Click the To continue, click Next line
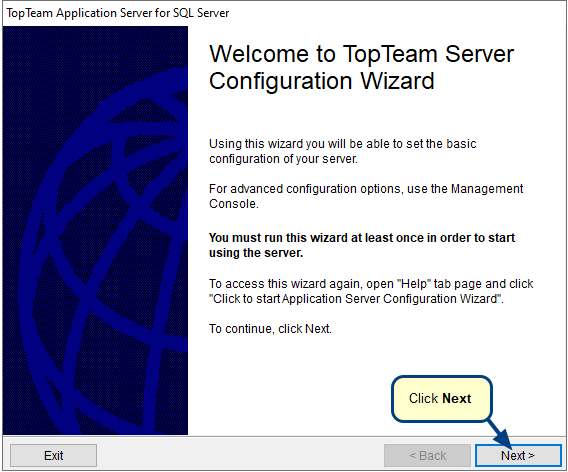The image size is (568, 472). [270, 329]
